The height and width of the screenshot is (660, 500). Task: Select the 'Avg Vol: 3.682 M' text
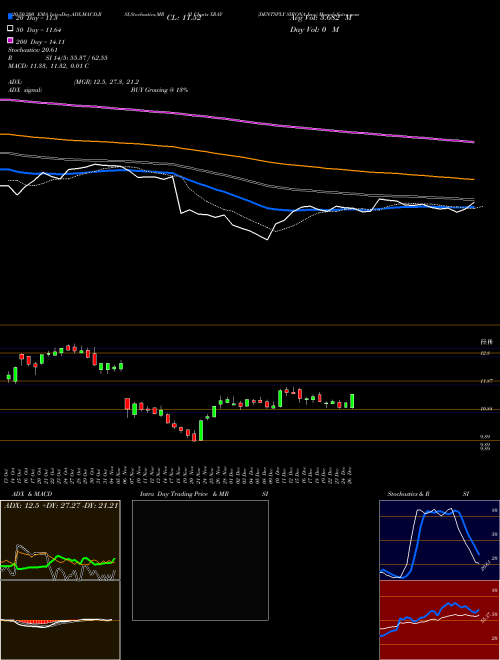(x=320, y=18)
